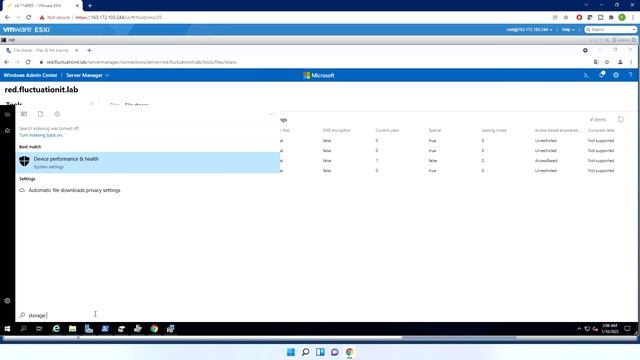Open the Opera extension icon
640x360 pixels.
point(579,18)
